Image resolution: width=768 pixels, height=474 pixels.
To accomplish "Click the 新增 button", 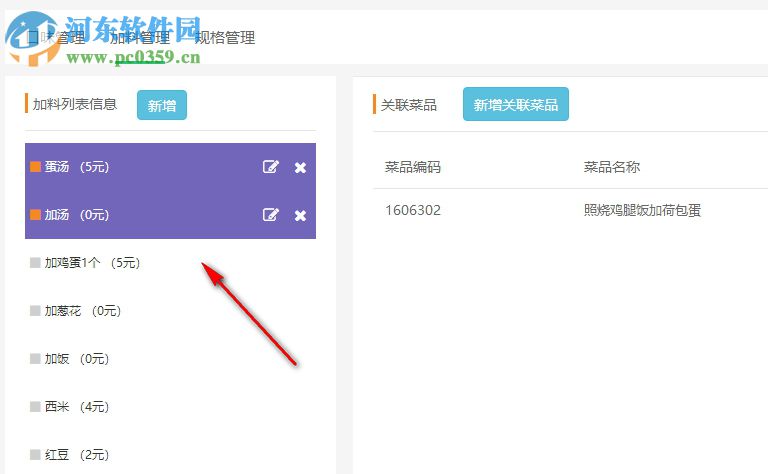I will 162,105.
